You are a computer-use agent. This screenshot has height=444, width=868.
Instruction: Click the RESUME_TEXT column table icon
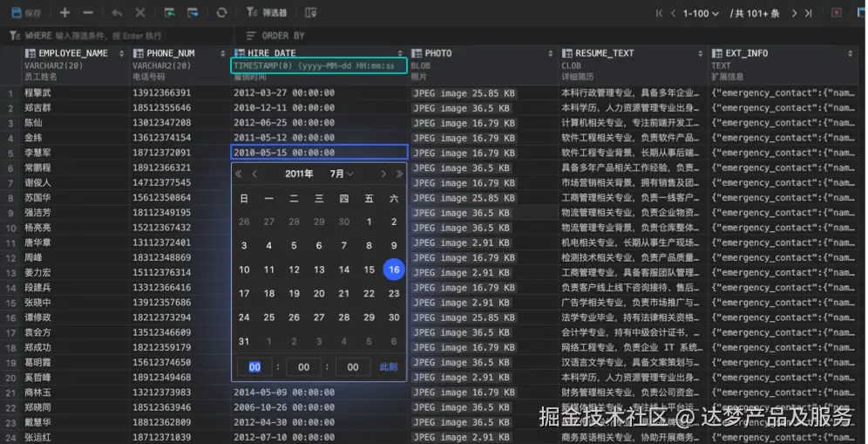pos(566,53)
